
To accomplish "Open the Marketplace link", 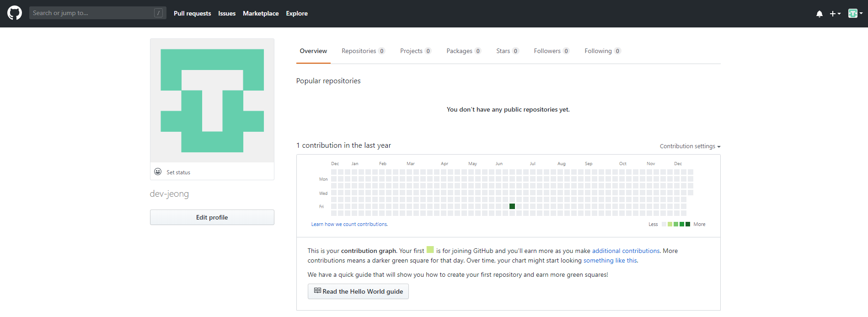I will click(x=261, y=13).
